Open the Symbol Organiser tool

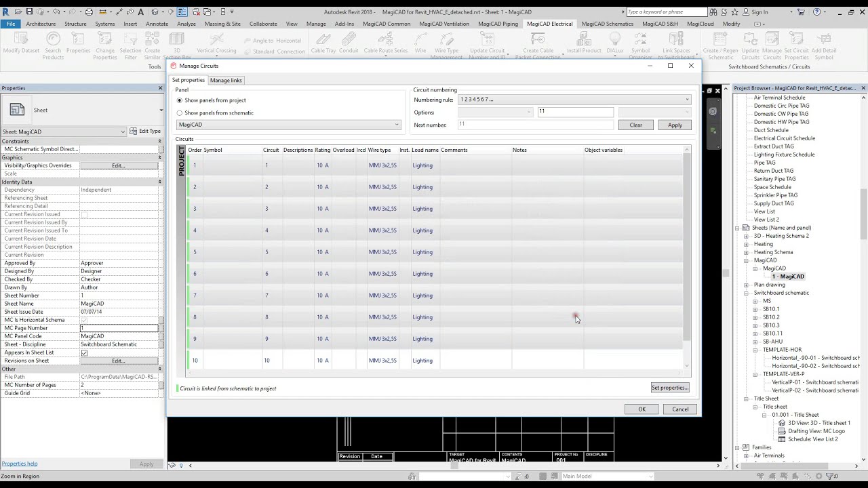coord(640,45)
